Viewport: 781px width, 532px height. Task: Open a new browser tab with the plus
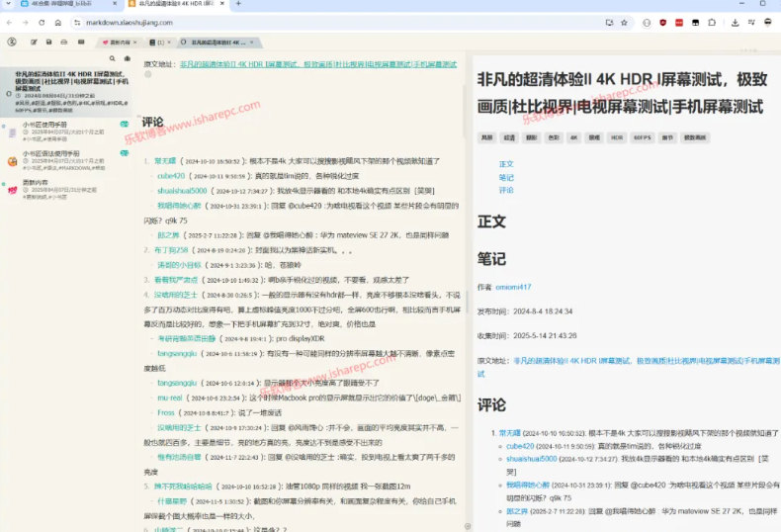tap(238, 4)
